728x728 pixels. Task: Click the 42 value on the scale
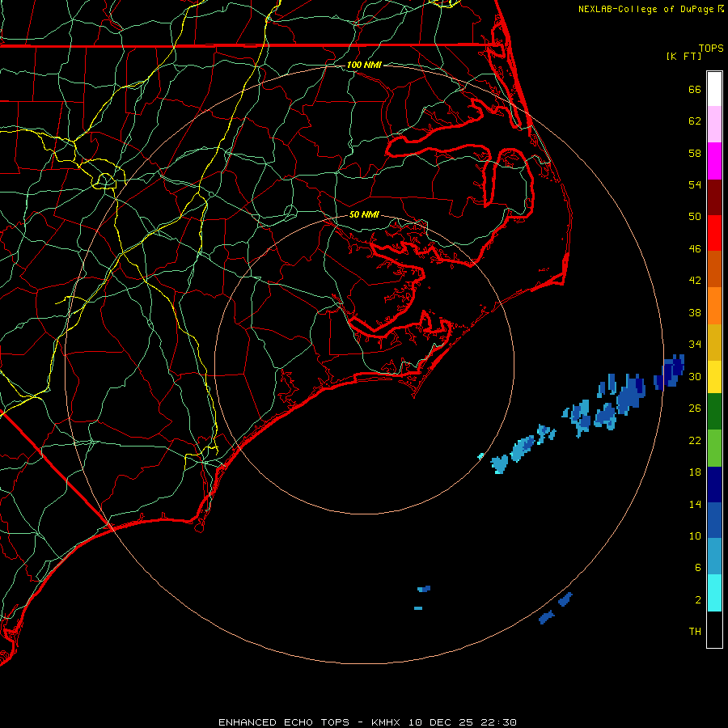695,281
